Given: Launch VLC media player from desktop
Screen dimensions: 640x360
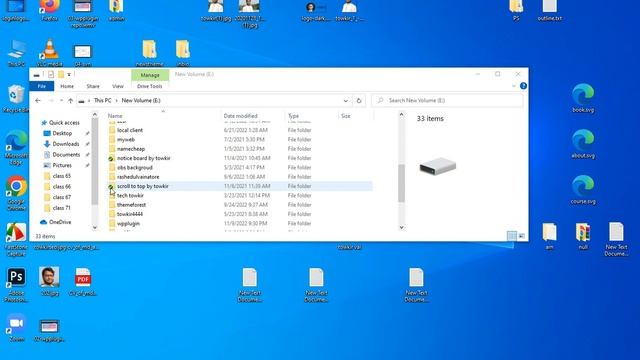Looking at the screenshot, I should pyautogui.click(x=50, y=53).
